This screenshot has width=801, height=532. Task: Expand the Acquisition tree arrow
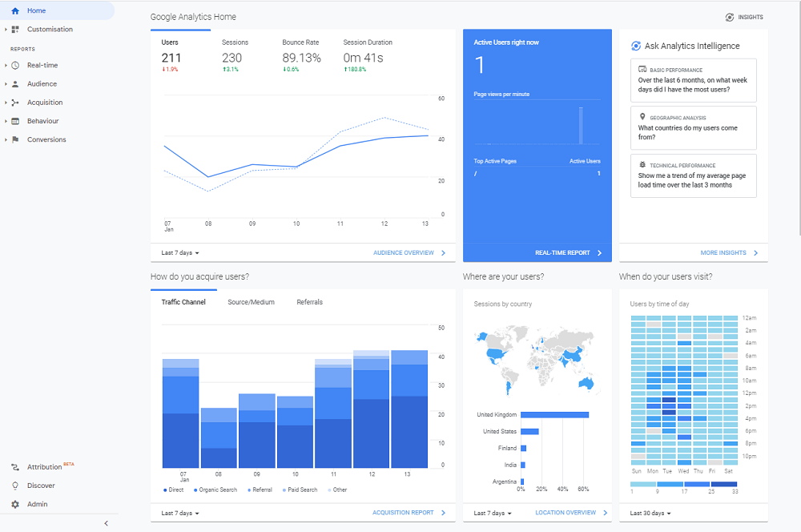[6, 103]
